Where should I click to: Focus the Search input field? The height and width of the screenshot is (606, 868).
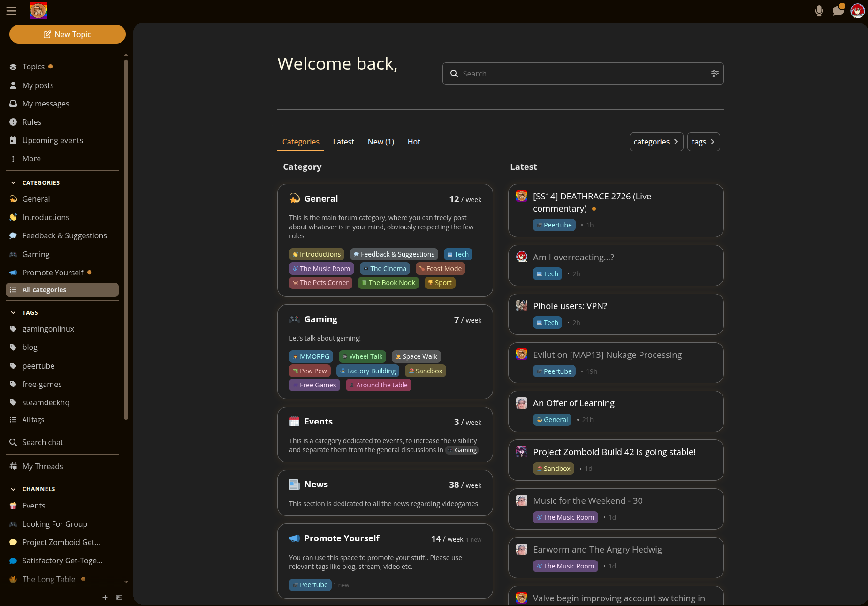[x=584, y=74]
